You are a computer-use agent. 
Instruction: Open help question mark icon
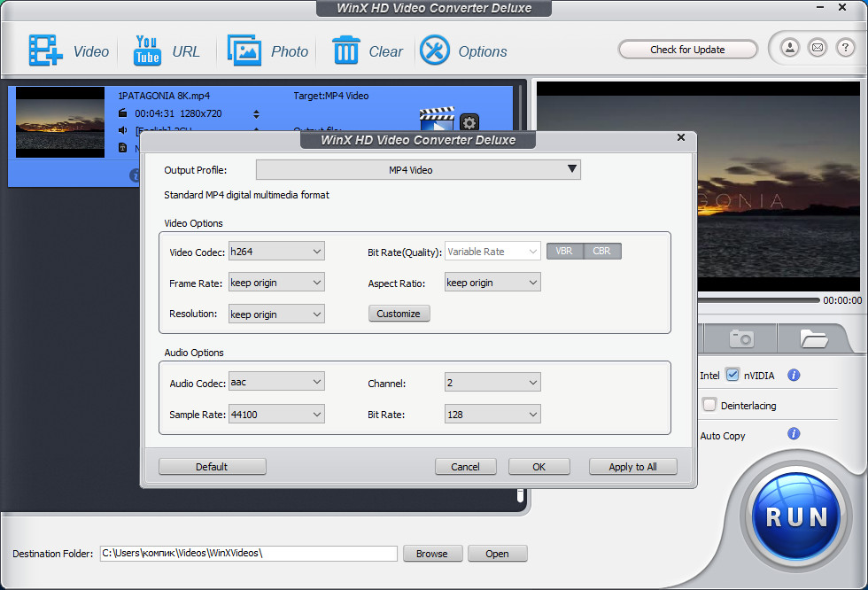tap(845, 48)
